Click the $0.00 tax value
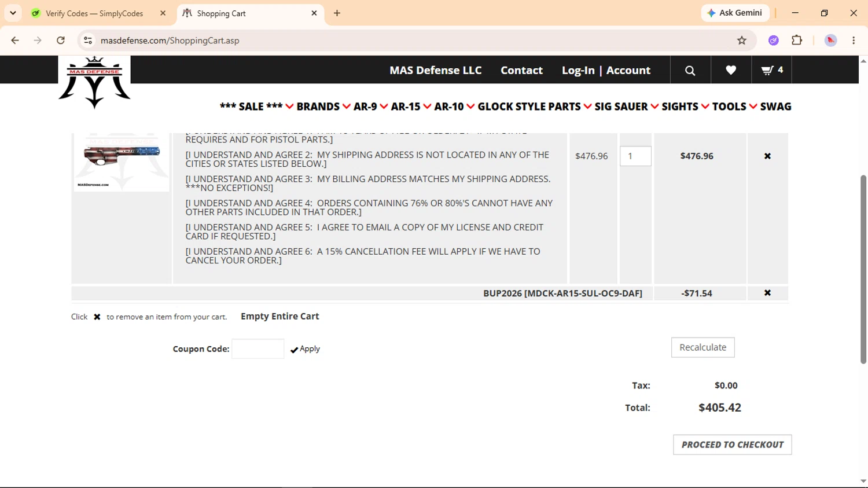868x488 pixels. (x=726, y=386)
